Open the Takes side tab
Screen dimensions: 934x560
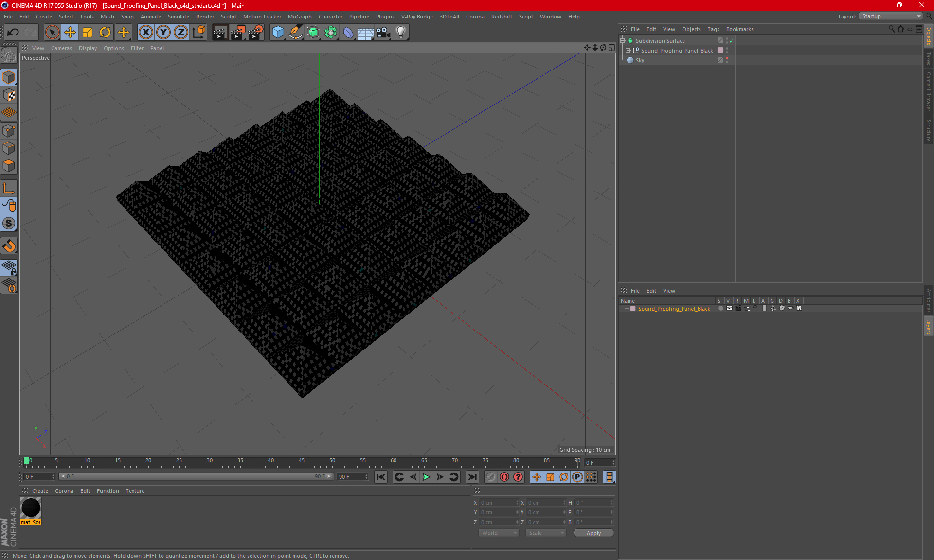tap(928, 58)
